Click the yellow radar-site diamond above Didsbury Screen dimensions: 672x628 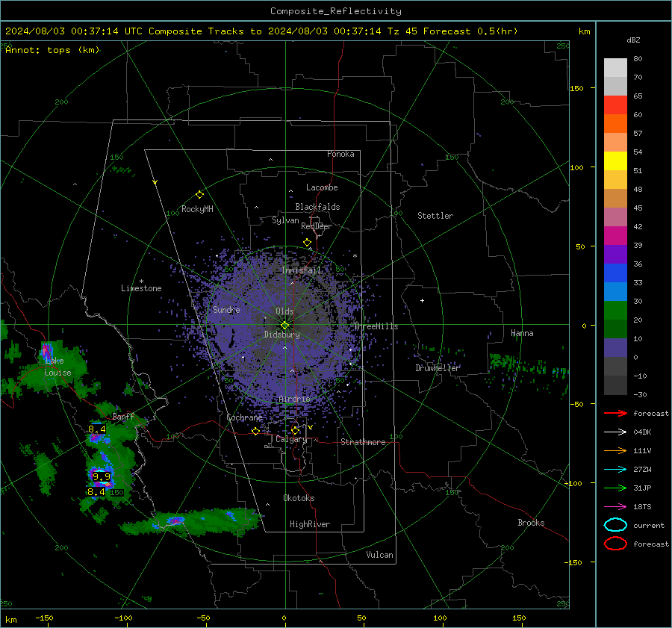point(285,326)
